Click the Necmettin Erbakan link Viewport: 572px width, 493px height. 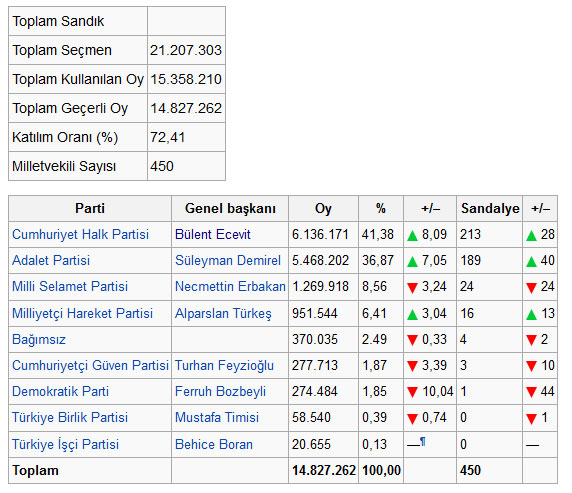(230, 286)
